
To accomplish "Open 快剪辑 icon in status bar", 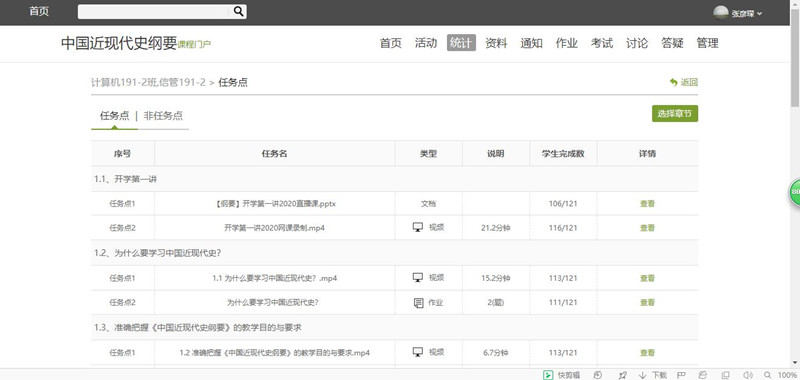I will click(x=548, y=375).
